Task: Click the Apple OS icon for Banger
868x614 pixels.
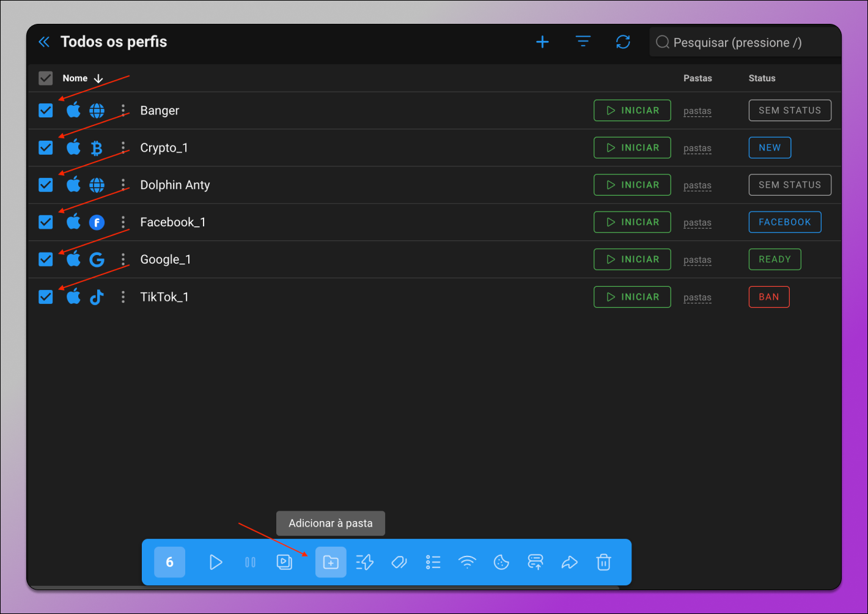Action: [73, 110]
